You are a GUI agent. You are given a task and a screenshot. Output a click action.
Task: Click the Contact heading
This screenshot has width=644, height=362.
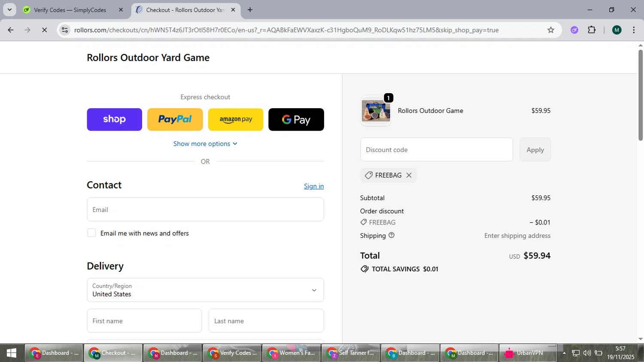click(x=104, y=185)
